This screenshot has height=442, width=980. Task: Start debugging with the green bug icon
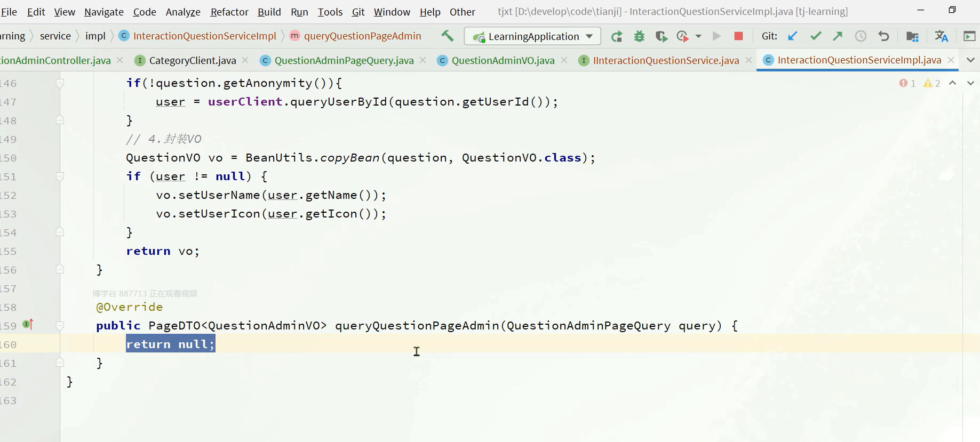tap(639, 36)
